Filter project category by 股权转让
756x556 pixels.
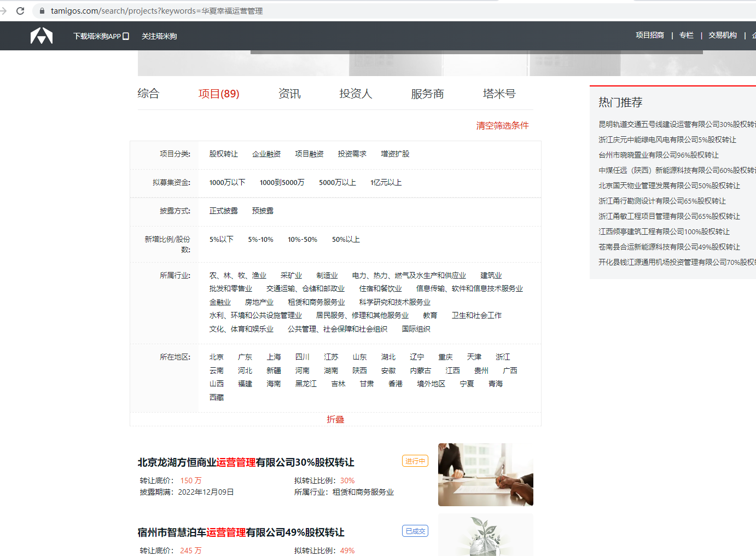[224, 154]
